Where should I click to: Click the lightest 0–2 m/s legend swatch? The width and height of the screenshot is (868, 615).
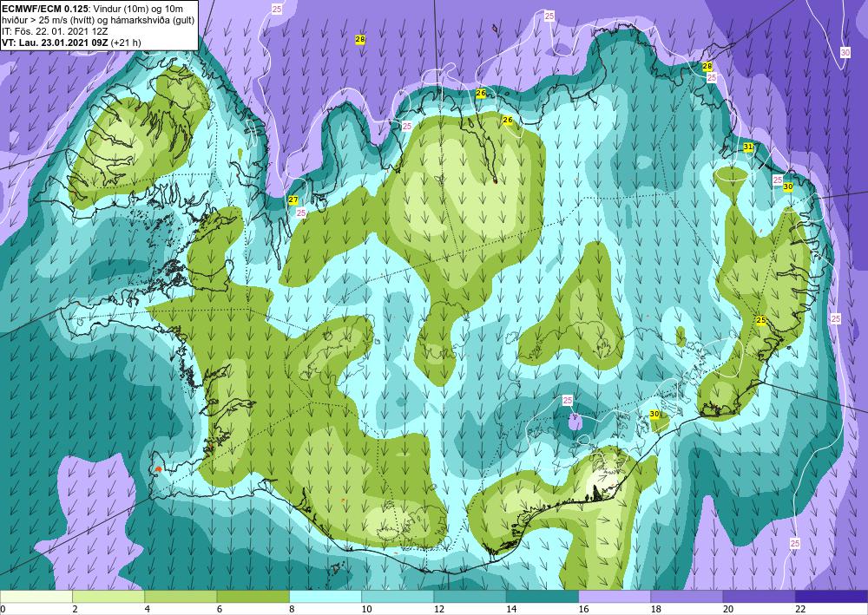[x=36, y=596]
